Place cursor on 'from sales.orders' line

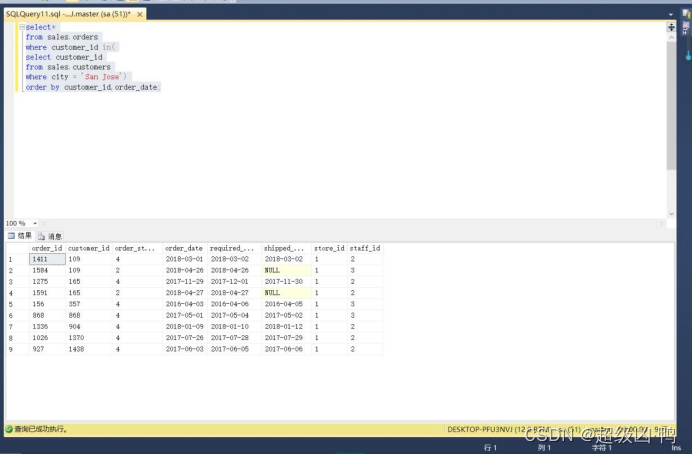[62, 37]
